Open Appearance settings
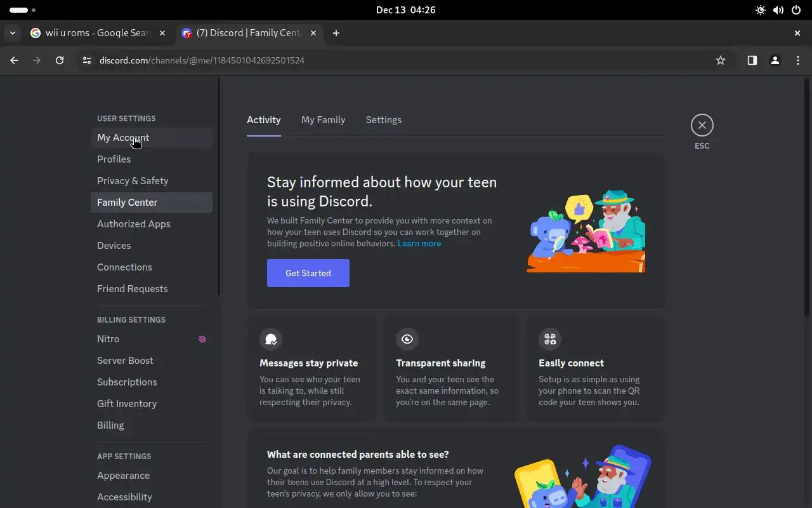This screenshot has height=508, width=812. coord(151,476)
